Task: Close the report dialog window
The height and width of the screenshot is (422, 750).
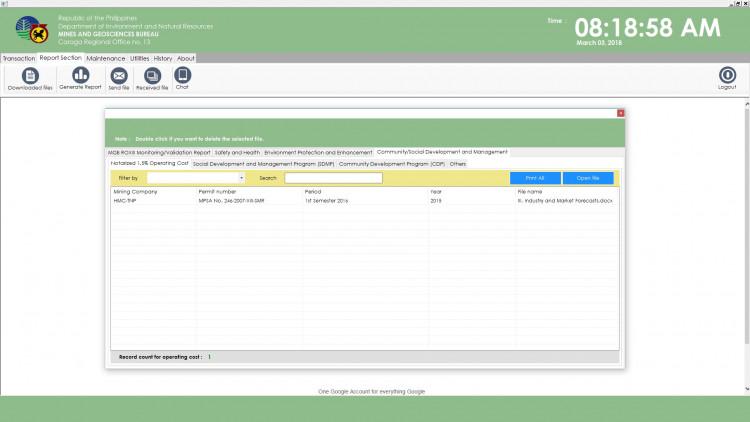Action: tap(620, 113)
